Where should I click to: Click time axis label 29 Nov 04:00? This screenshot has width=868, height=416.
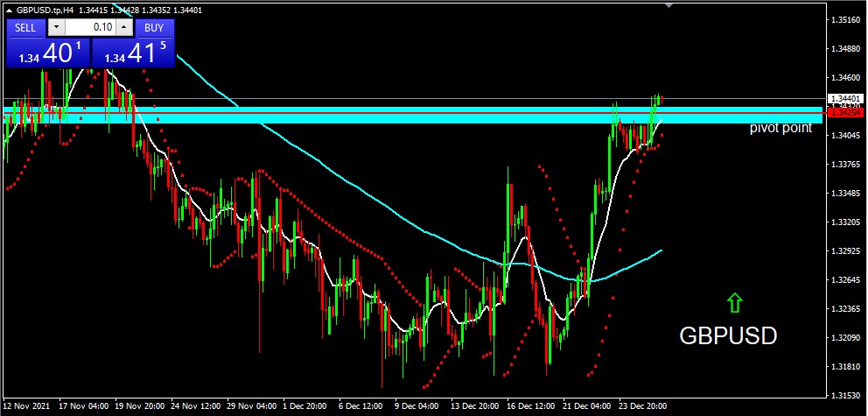(x=251, y=406)
